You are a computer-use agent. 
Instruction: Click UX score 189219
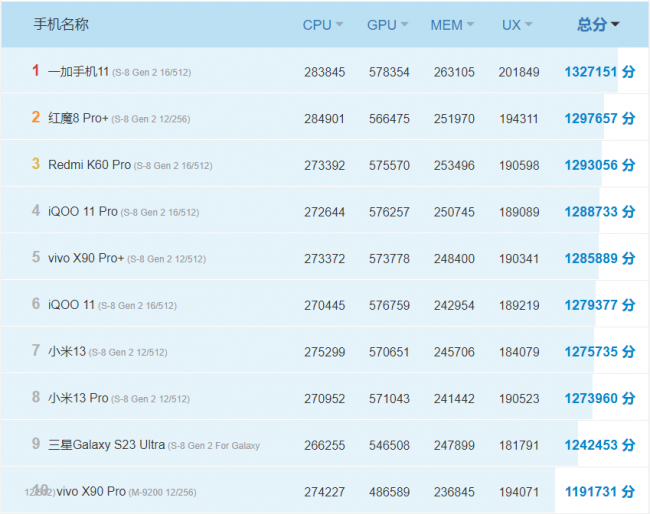pos(519,305)
